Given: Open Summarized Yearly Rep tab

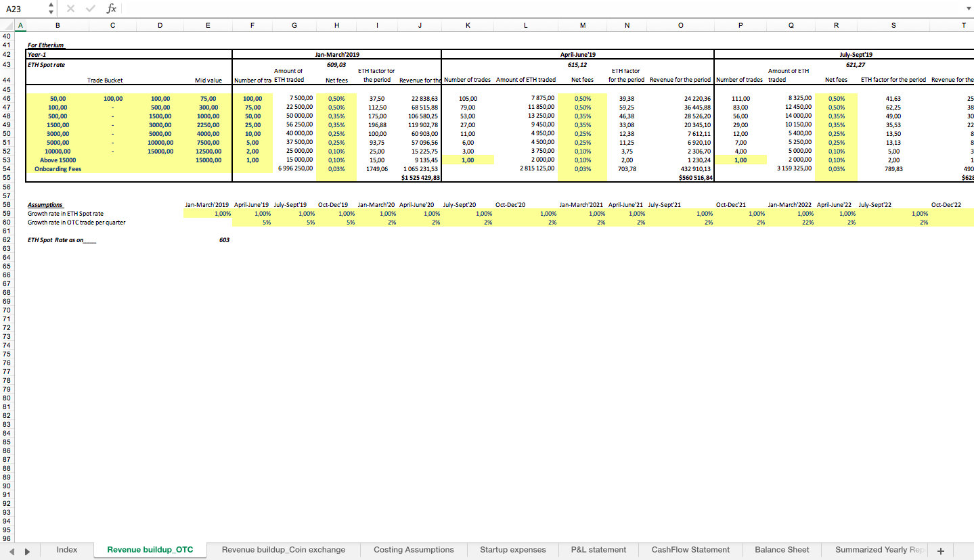Looking at the screenshot, I should pyautogui.click(x=878, y=550).
